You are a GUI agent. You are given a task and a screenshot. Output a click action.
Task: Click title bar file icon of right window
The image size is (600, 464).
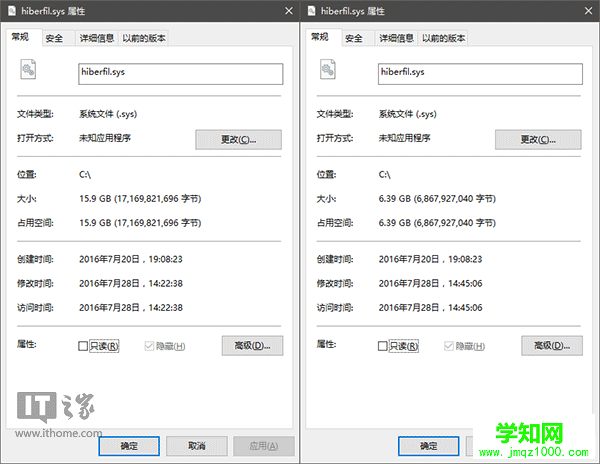point(311,11)
